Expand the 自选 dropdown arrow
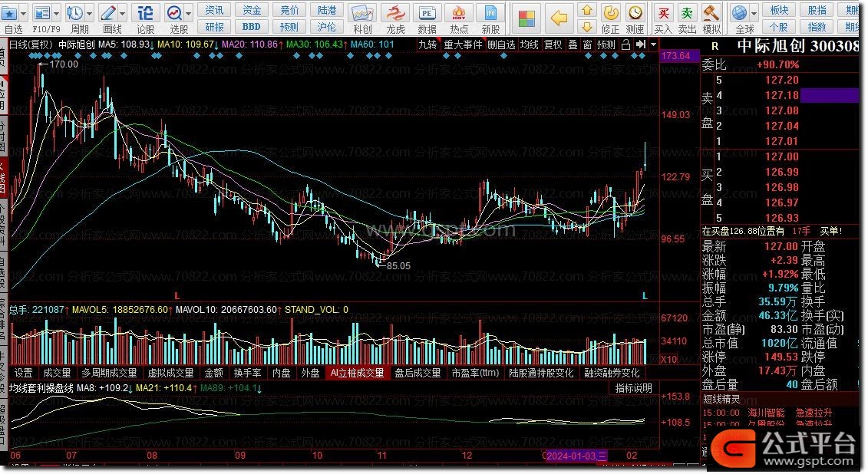The image size is (868, 474). 25,13
